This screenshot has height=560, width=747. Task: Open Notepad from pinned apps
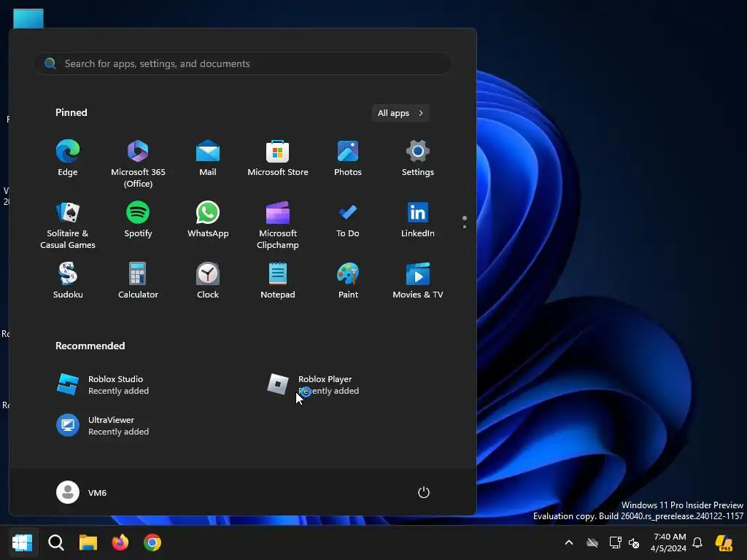click(x=278, y=281)
